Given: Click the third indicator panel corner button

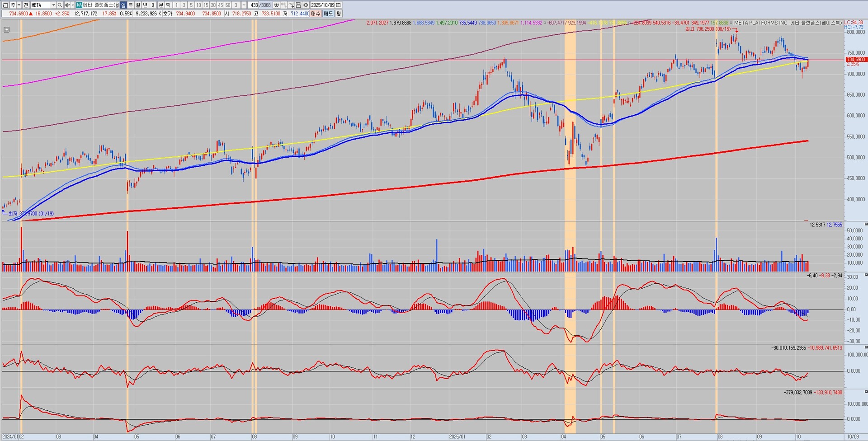Looking at the screenshot, I should pyautogui.click(x=866, y=347).
